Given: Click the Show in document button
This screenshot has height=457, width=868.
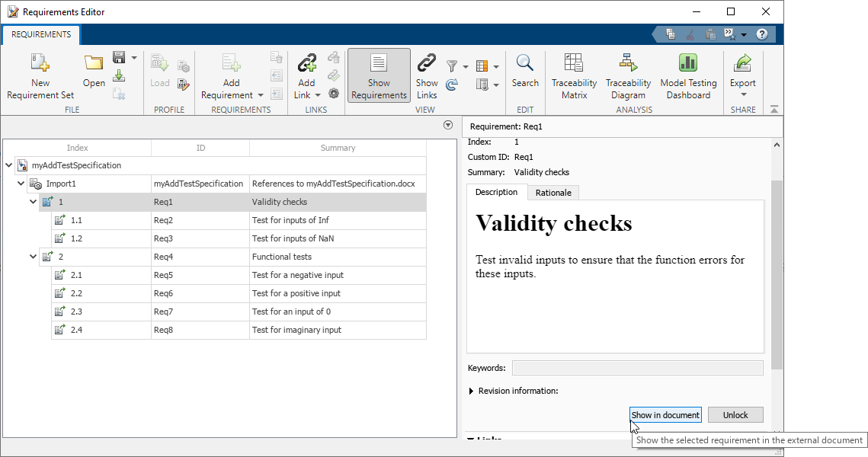Looking at the screenshot, I should point(665,414).
